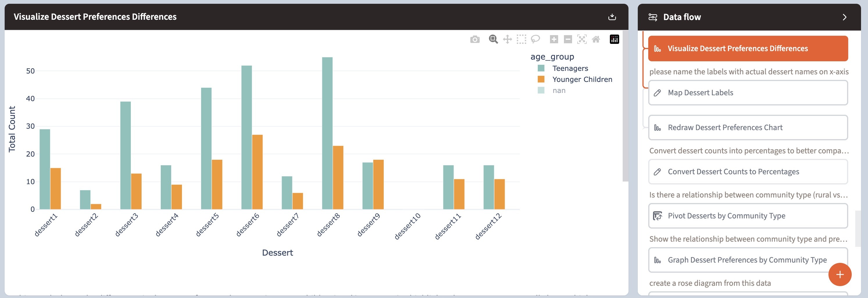
Task: Choose the Box Select tool
Action: tap(521, 40)
